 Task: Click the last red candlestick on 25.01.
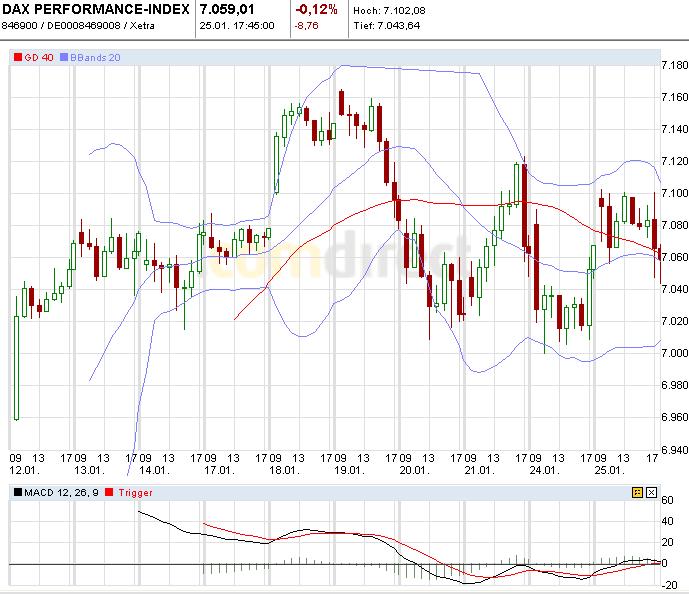click(x=660, y=255)
